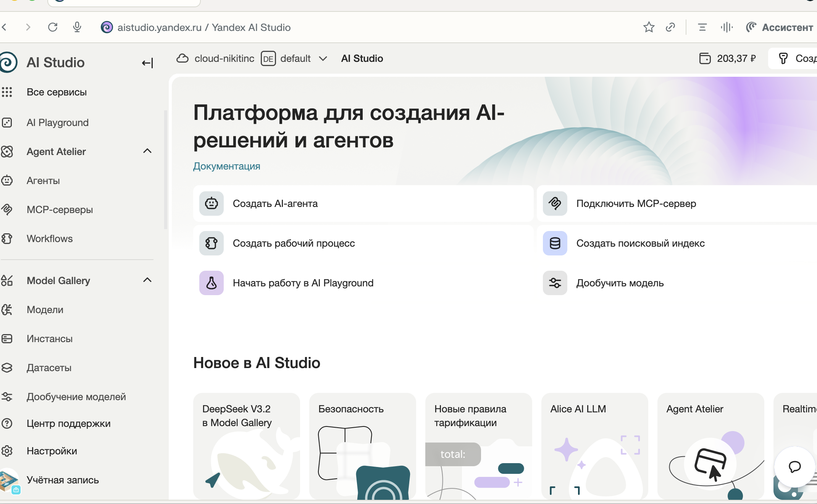Viewport: 817px width, 504px height.
Task: Open the browser reader list icon
Action: point(702,27)
